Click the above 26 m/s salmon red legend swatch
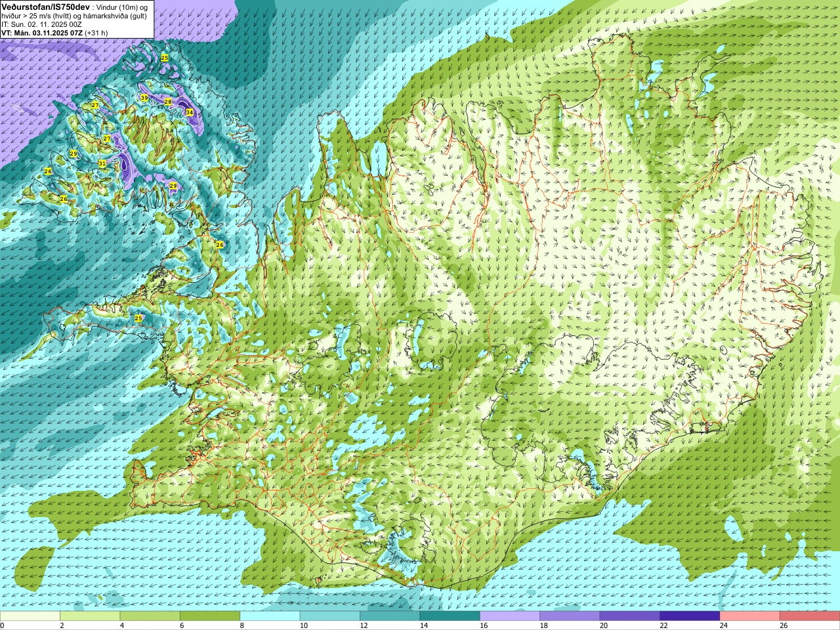 click(x=810, y=616)
